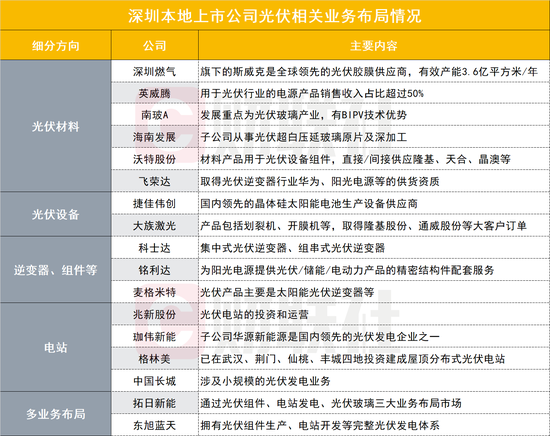This screenshot has width=550, height=436.
Task: Click description mentioning 划裂机、开膜机
Action: 363,226
